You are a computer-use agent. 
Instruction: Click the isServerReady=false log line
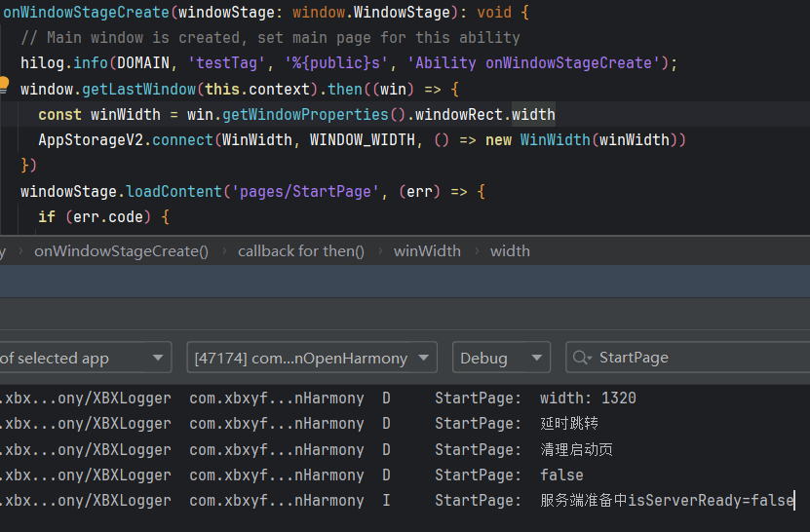[667, 501]
